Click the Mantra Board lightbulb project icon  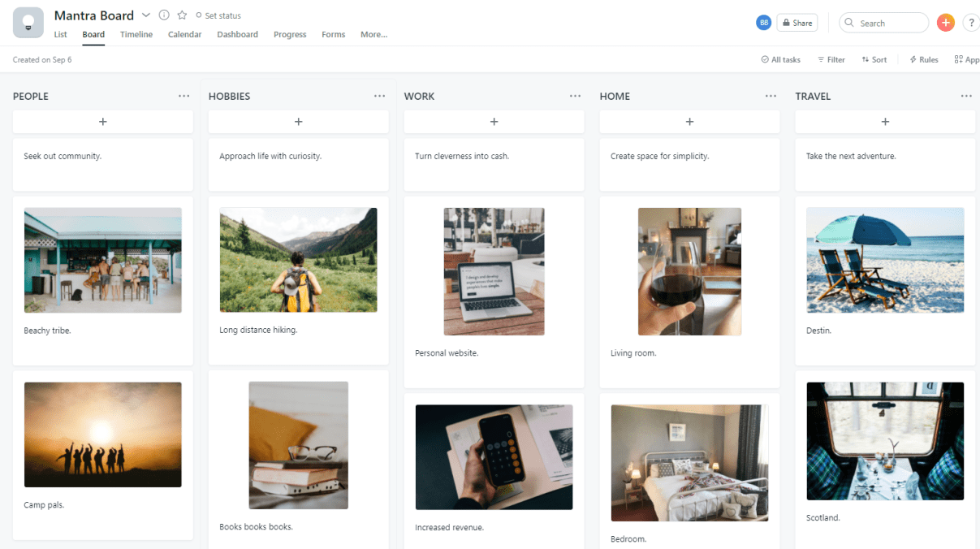click(x=28, y=23)
